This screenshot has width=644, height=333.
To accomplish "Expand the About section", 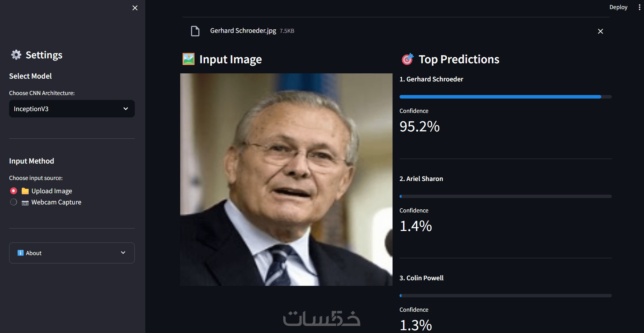I will [x=72, y=253].
